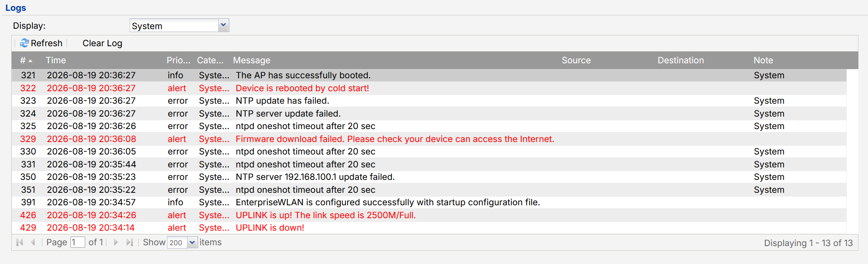Click the page number input field
The height and width of the screenshot is (264, 868).
pyautogui.click(x=78, y=242)
